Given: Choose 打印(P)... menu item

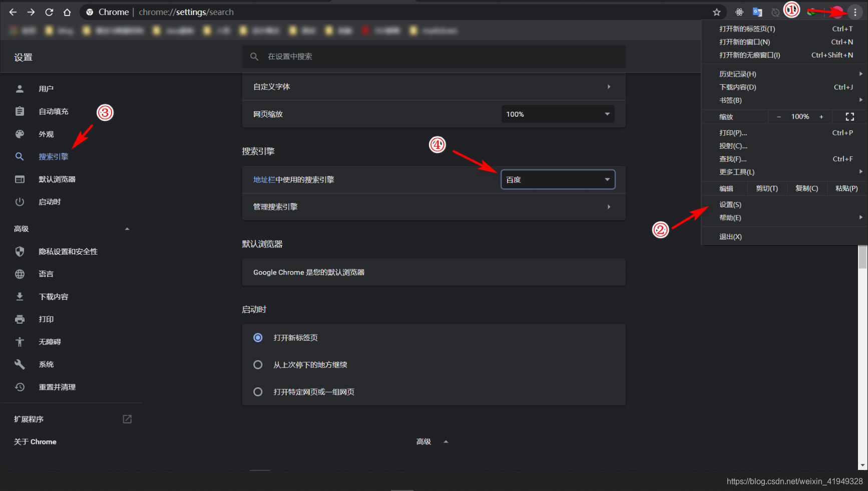Looking at the screenshot, I should (x=785, y=133).
